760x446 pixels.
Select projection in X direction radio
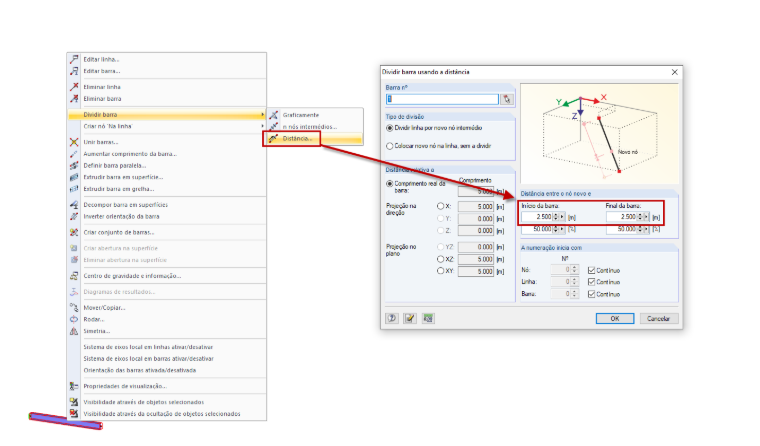pyautogui.click(x=440, y=206)
